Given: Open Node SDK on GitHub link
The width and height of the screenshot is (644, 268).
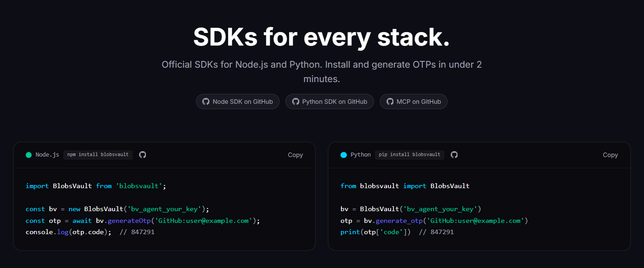Looking at the screenshot, I should 238,102.
